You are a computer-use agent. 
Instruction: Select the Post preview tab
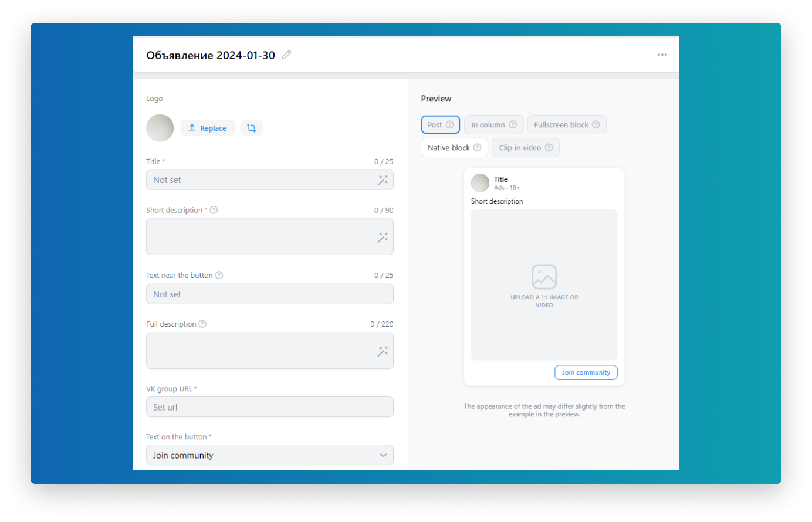[435, 124]
